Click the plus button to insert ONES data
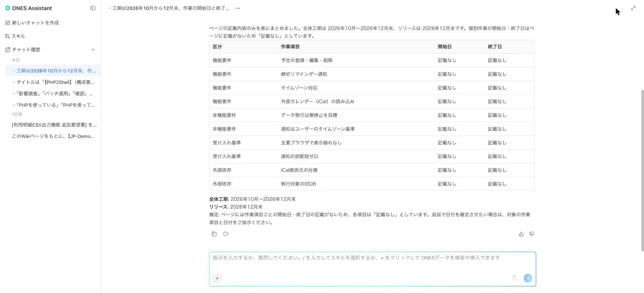Screen dimensions: 644x293 pos(217,278)
